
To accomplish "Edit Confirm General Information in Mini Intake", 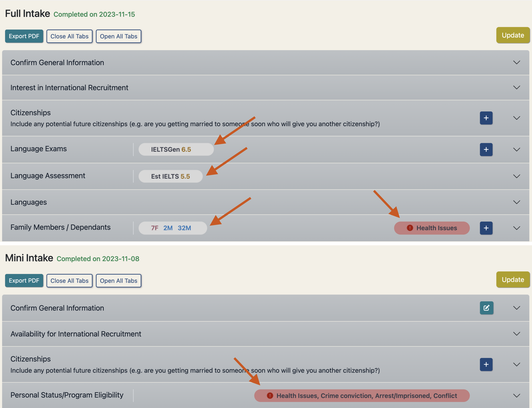I will coord(486,308).
